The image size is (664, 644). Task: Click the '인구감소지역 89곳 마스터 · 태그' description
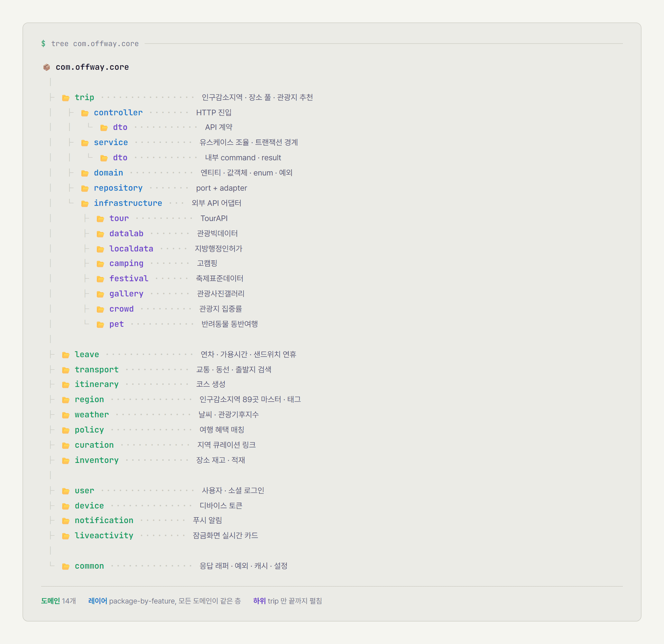pos(250,399)
